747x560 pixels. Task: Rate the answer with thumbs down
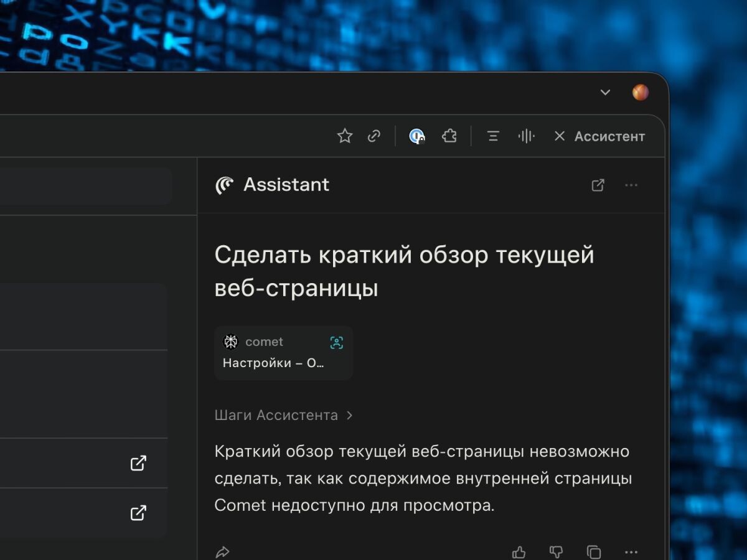(x=556, y=551)
